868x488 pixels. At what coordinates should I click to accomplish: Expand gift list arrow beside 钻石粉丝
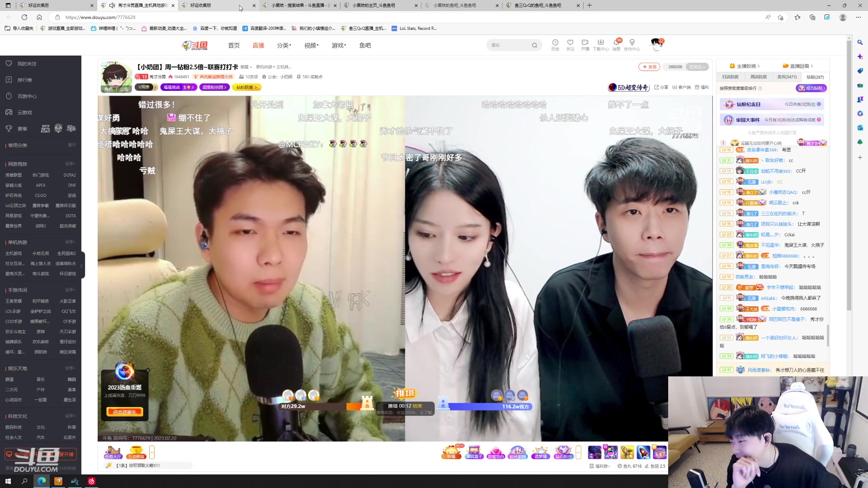click(578, 452)
